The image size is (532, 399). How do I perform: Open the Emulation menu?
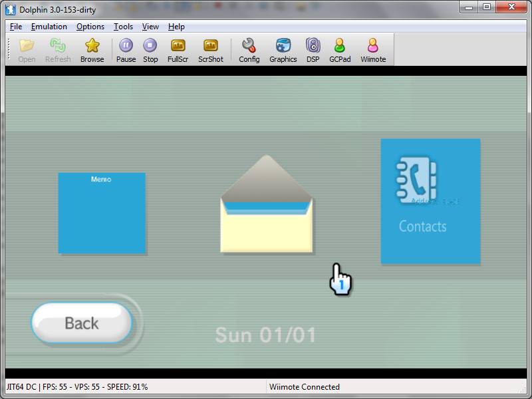pos(49,27)
